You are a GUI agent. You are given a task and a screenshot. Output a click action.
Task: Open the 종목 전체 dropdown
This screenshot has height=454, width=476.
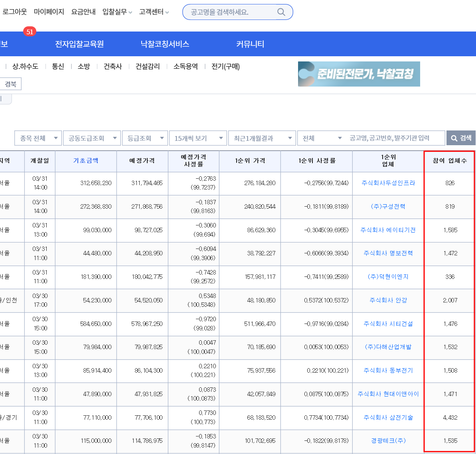coord(38,138)
